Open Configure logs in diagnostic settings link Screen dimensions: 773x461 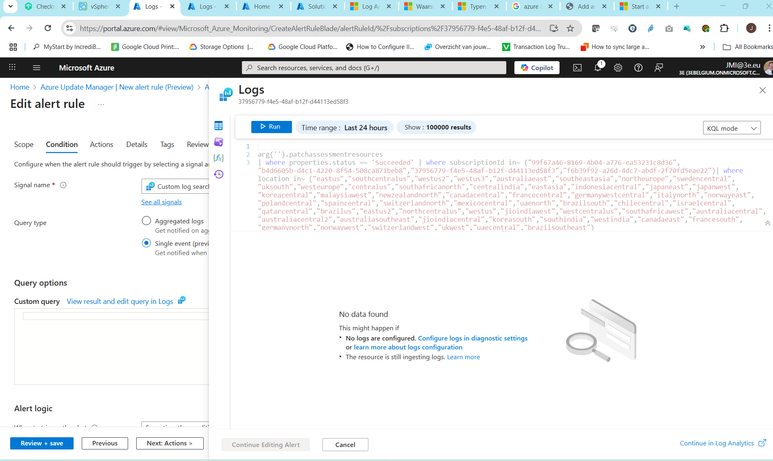pos(472,338)
